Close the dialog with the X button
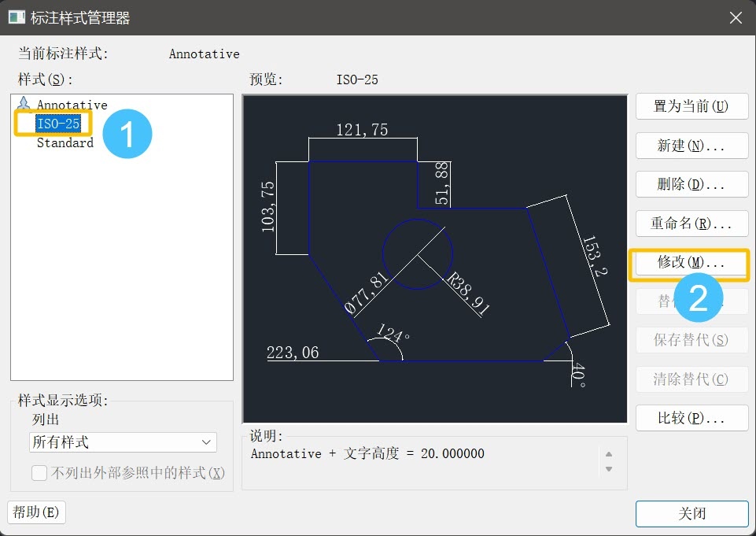The image size is (756, 536). coord(736,17)
